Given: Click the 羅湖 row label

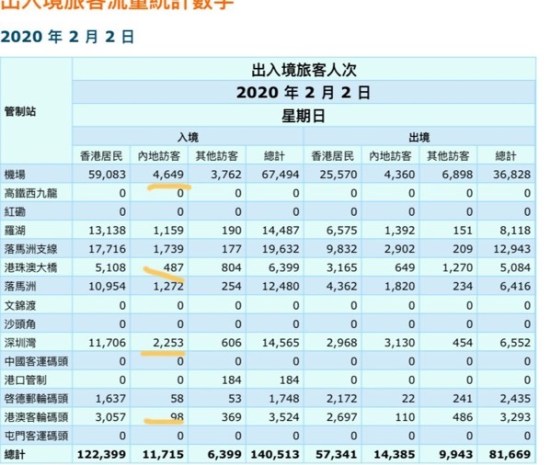Looking at the screenshot, I should coord(15,230).
